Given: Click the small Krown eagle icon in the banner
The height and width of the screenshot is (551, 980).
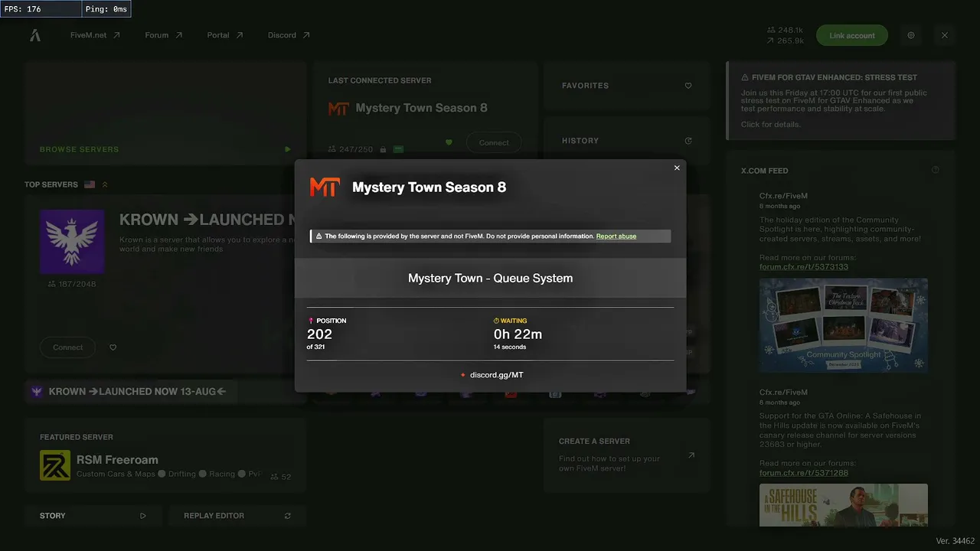Looking at the screenshot, I should pyautogui.click(x=37, y=392).
